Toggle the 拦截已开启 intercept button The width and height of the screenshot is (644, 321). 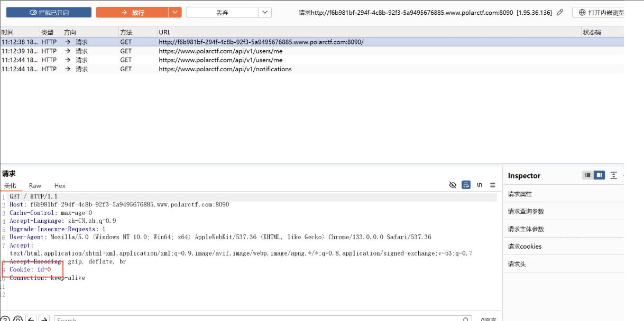49,12
